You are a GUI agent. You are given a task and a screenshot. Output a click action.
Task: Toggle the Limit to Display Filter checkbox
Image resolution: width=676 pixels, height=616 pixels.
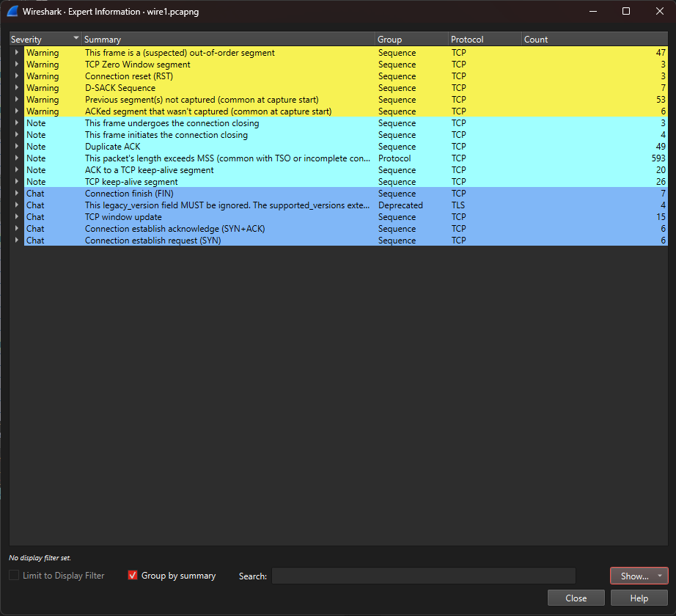tap(14, 575)
